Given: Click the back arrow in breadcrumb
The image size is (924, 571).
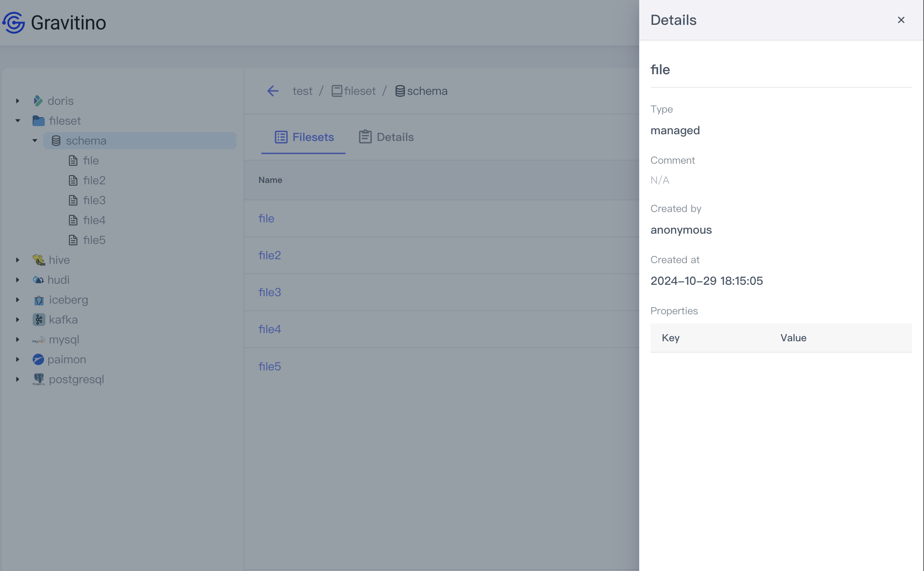Looking at the screenshot, I should 273,91.
